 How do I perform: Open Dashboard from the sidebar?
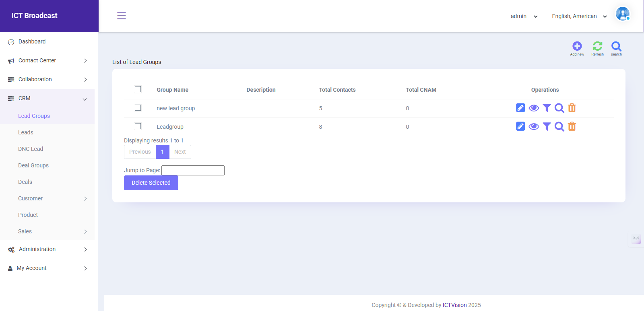(32, 41)
